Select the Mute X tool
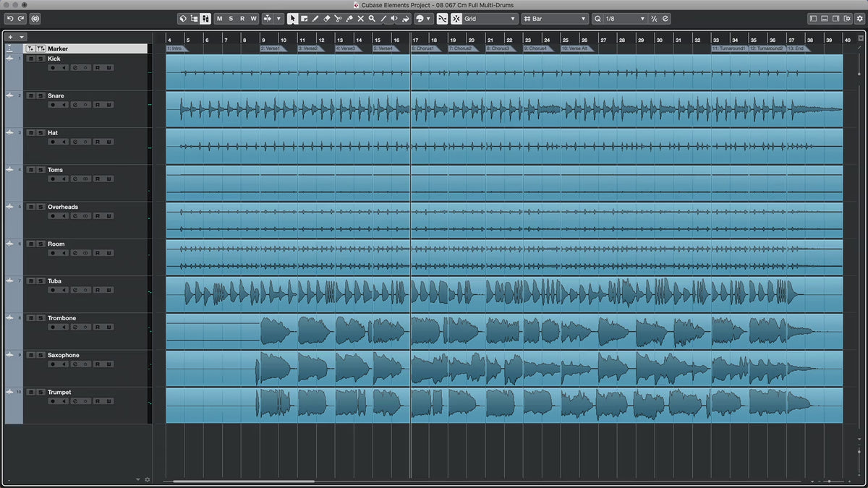 coord(360,19)
